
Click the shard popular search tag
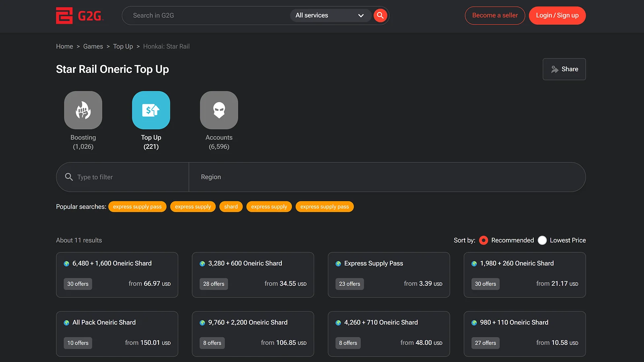[x=231, y=207]
